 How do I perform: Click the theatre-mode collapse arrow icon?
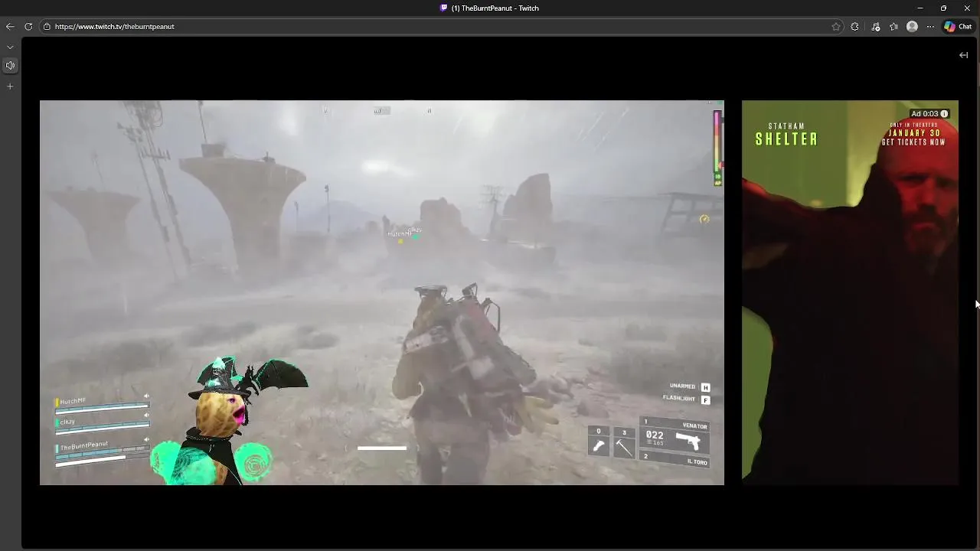[963, 55]
